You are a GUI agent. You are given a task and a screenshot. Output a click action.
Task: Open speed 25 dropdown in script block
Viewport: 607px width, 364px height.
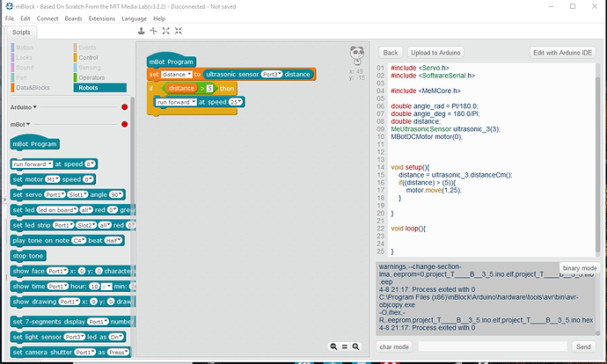tap(236, 102)
